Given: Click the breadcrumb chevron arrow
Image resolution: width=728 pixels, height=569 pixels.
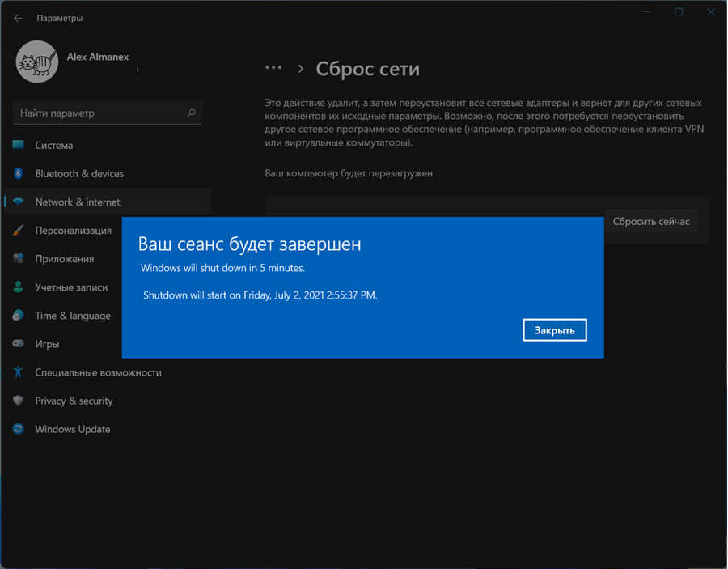Looking at the screenshot, I should 301,69.
